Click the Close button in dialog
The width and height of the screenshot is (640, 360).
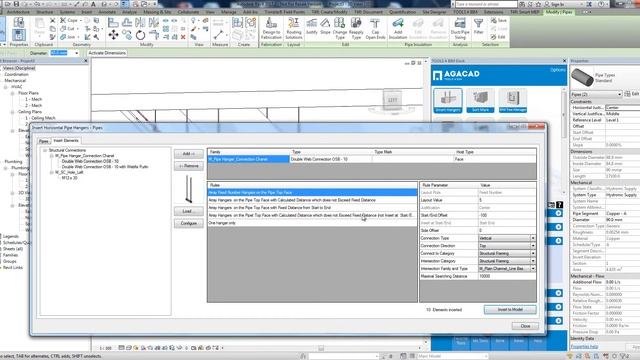[525, 326]
